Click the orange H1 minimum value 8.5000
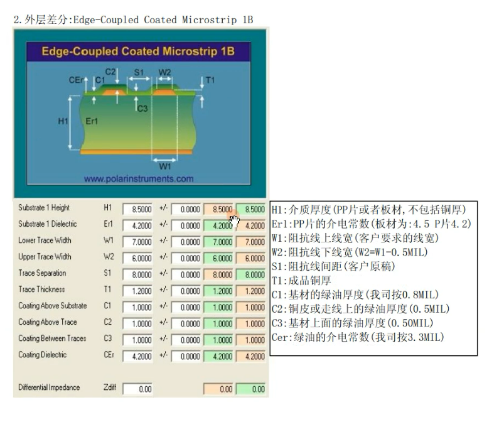Screen dimensions: 504x422 point(218,209)
